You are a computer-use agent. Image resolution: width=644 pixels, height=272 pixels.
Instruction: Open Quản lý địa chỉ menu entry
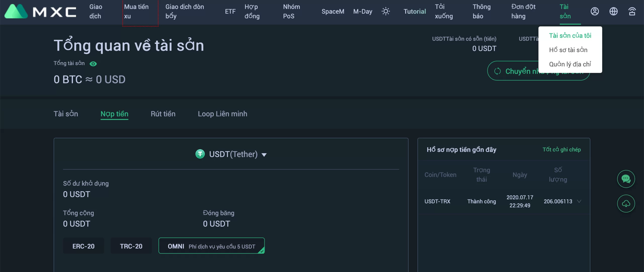570,64
